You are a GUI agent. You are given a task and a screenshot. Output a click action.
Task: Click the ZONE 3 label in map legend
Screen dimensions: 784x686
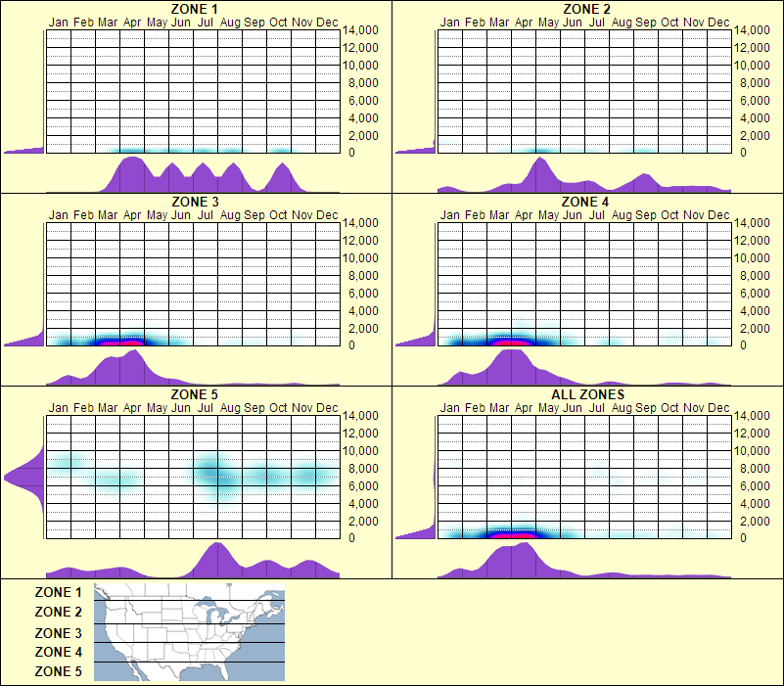pyautogui.click(x=58, y=633)
